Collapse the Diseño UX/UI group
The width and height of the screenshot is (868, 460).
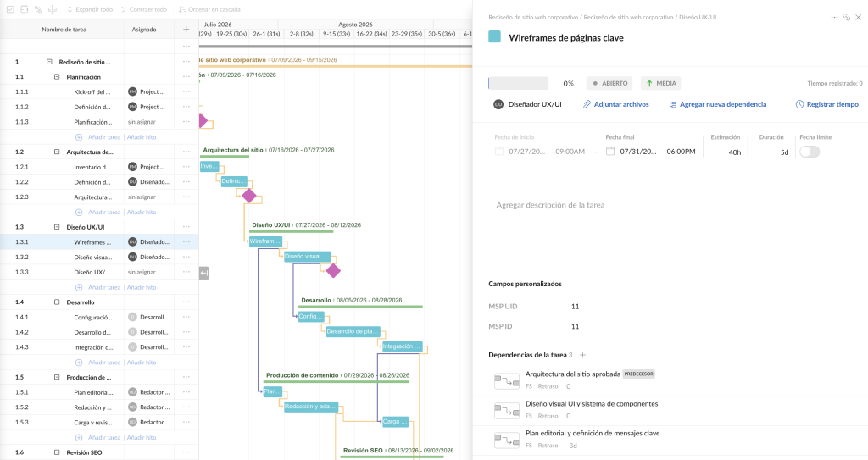click(57, 227)
